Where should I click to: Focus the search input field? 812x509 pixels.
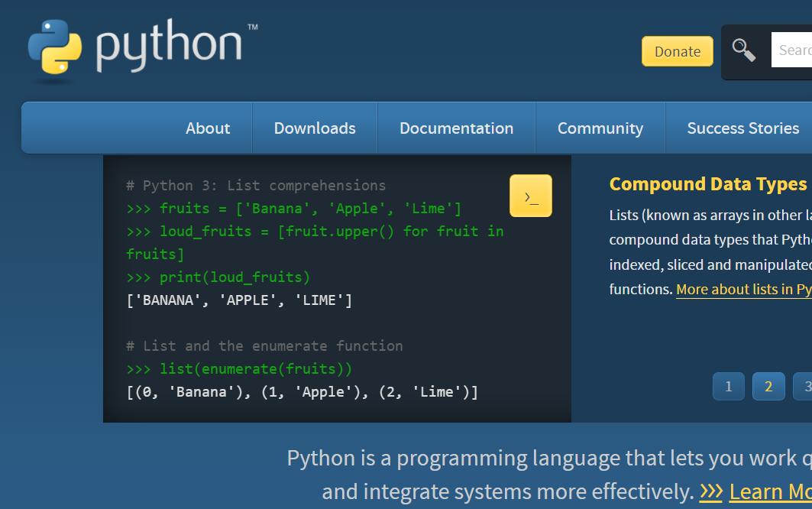(794, 50)
